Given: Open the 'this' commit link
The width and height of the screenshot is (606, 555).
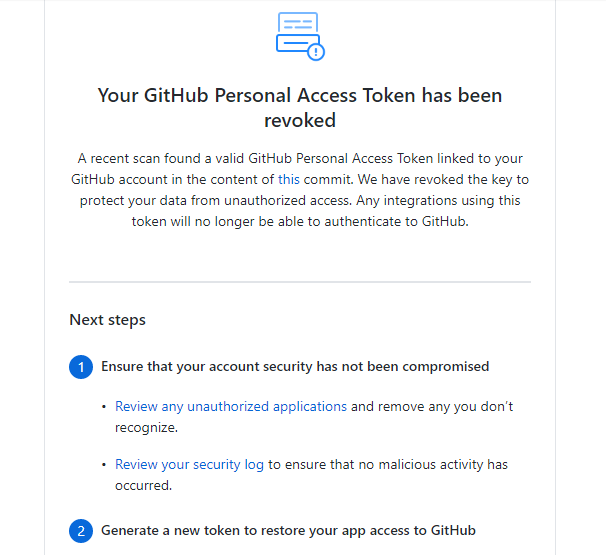Looking at the screenshot, I should pos(289,179).
